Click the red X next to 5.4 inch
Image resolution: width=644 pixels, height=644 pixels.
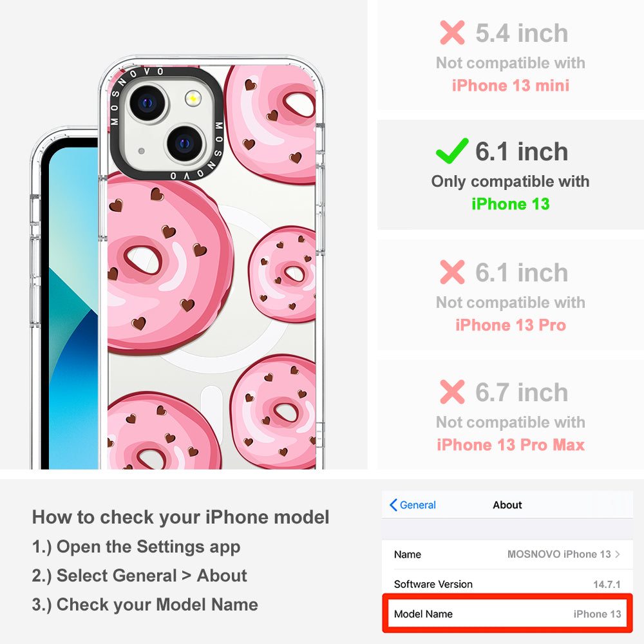[452, 32]
